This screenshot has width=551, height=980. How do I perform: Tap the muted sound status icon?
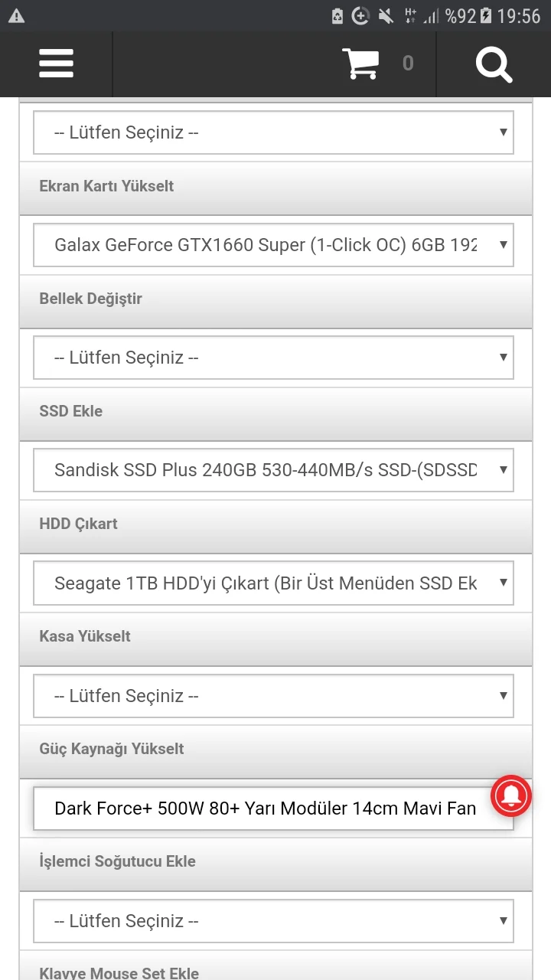(x=385, y=16)
